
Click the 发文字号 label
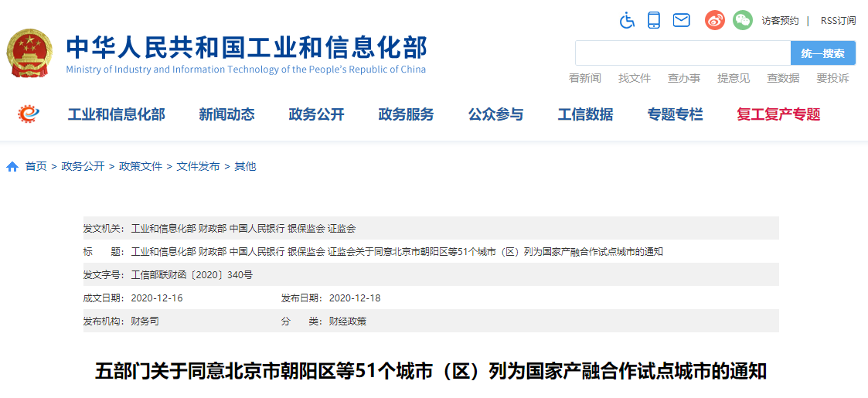pos(104,274)
